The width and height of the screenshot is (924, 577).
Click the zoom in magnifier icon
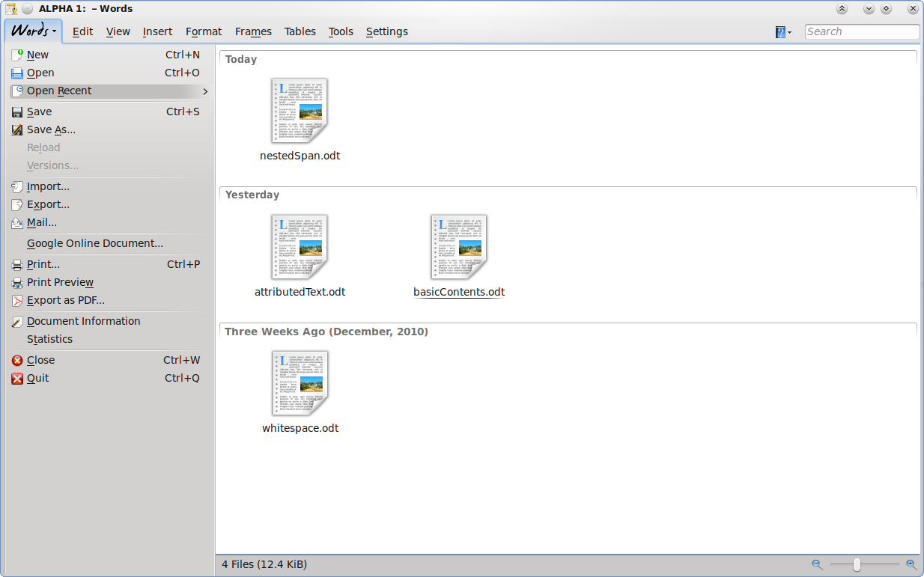pos(911,564)
